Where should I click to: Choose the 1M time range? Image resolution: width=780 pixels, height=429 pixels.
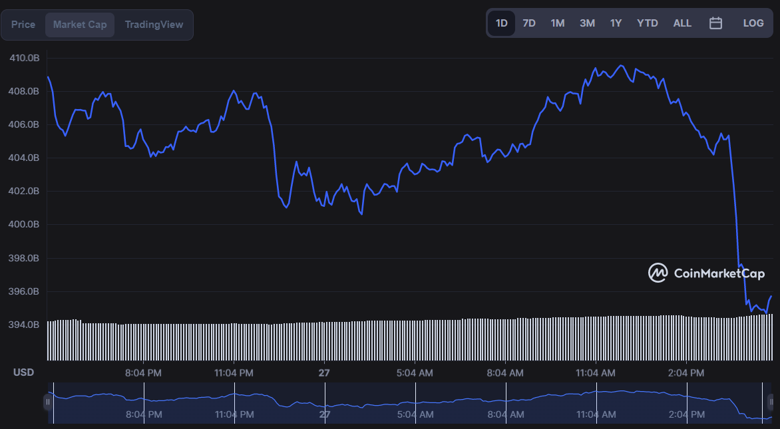tap(557, 23)
